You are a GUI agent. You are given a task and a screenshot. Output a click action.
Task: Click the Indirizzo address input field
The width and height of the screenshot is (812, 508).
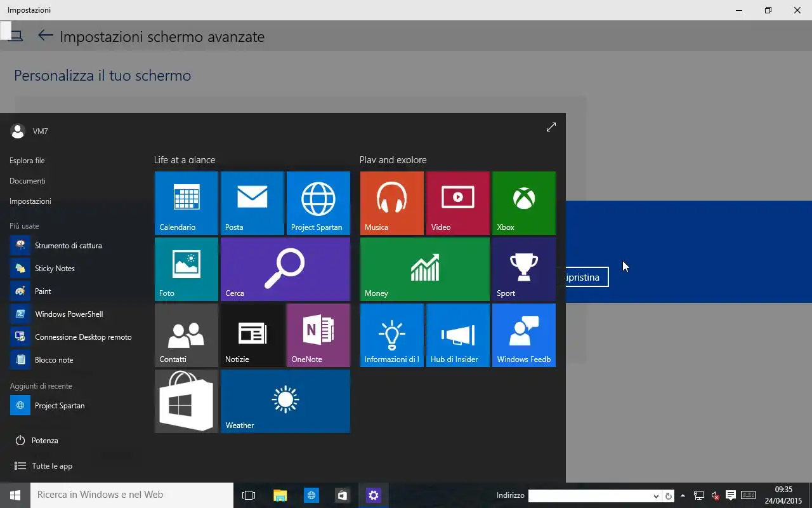click(589, 496)
